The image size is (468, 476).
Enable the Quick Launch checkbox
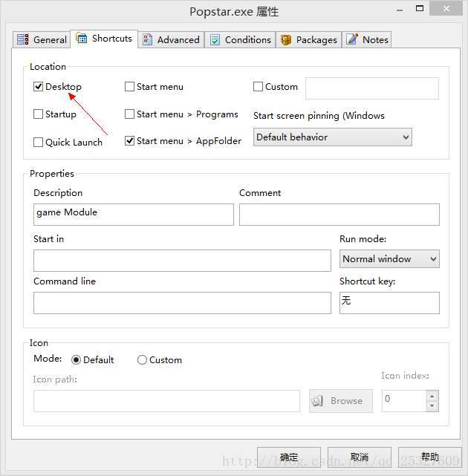39,142
